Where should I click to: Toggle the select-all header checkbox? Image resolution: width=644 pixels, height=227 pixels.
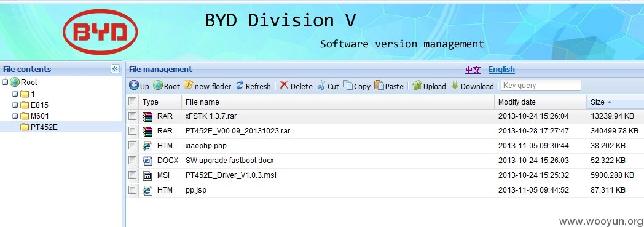[132, 101]
